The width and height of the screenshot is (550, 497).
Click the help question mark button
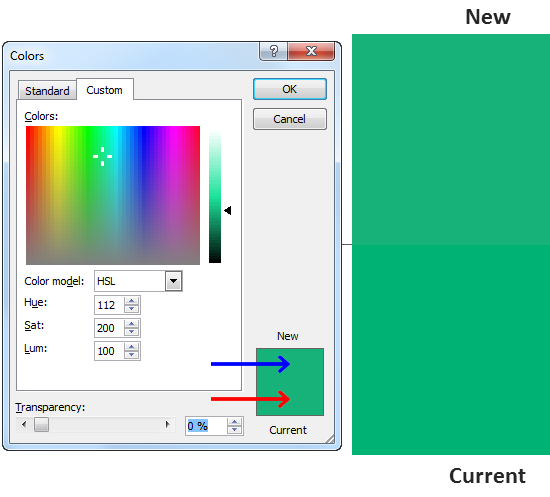coord(274,51)
